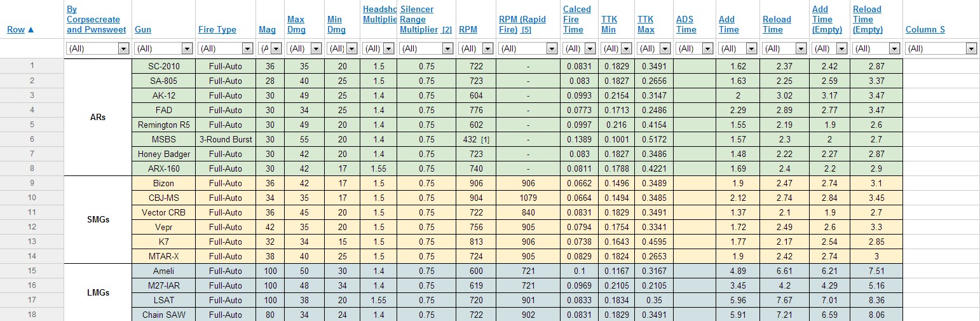Open the filter dropdown under Column S
Screen dimensions: 980x321
pyautogui.click(x=970, y=48)
